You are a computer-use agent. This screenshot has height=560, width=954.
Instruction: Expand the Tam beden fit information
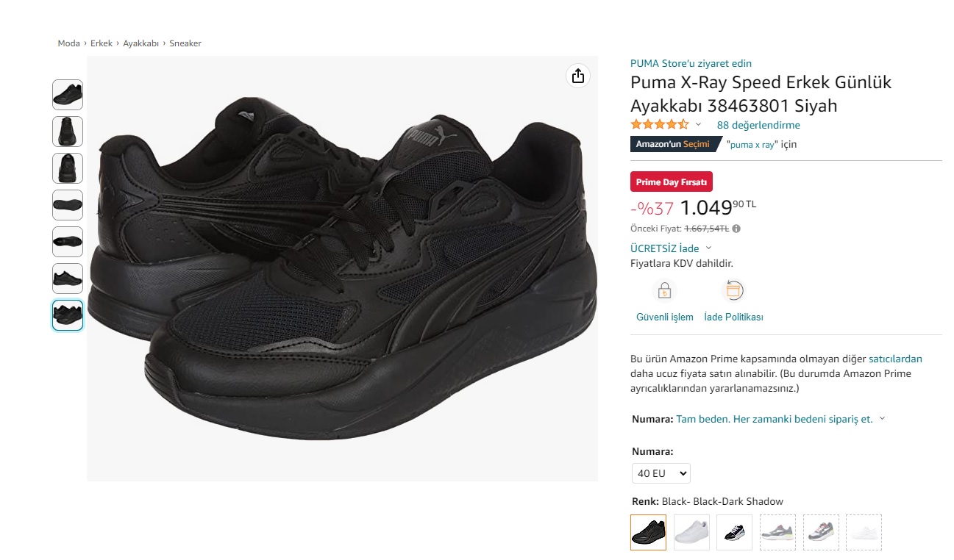click(x=882, y=419)
